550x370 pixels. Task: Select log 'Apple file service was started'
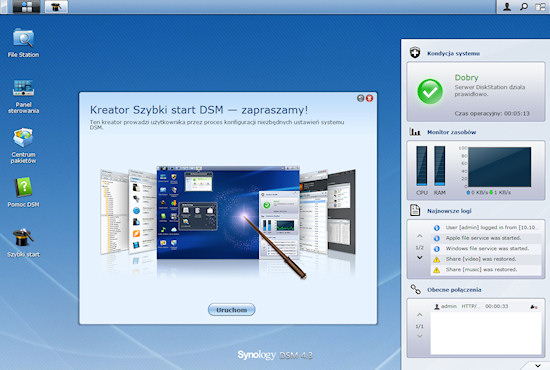coord(486,238)
